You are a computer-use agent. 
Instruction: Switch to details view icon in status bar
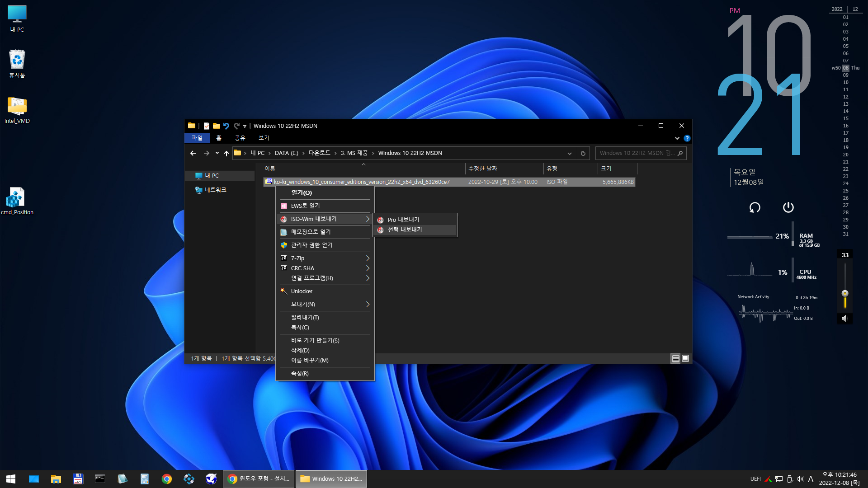coord(675,358)
